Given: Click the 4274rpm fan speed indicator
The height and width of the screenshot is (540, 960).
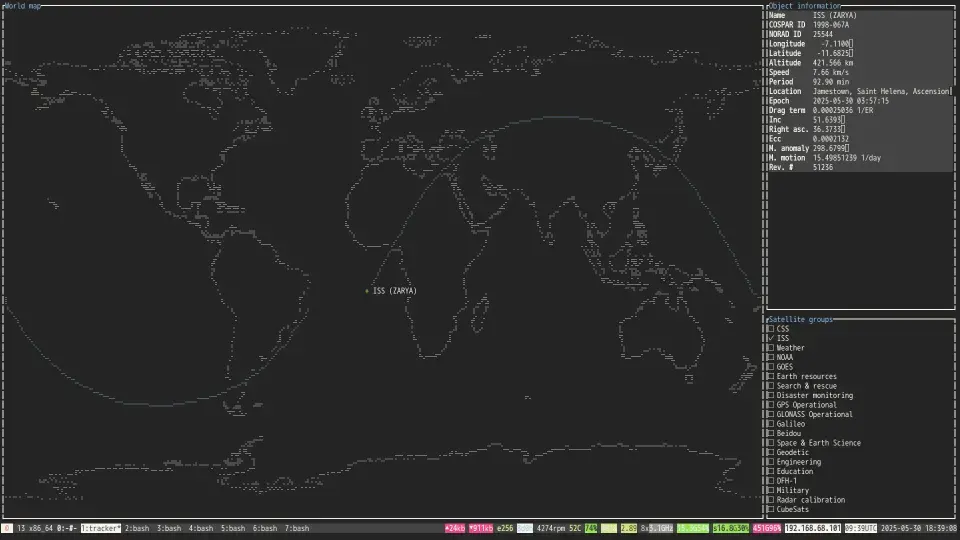Looking at the screenshot, I should (x=552, y=528).
